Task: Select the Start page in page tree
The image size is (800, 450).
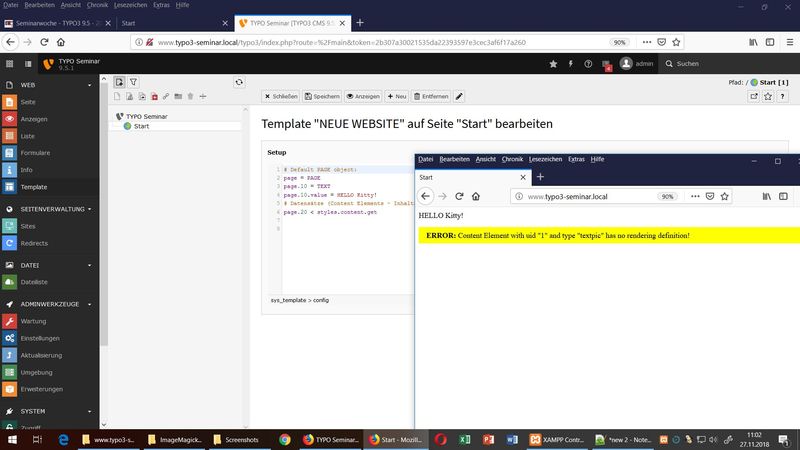Action: coord(141,127)
